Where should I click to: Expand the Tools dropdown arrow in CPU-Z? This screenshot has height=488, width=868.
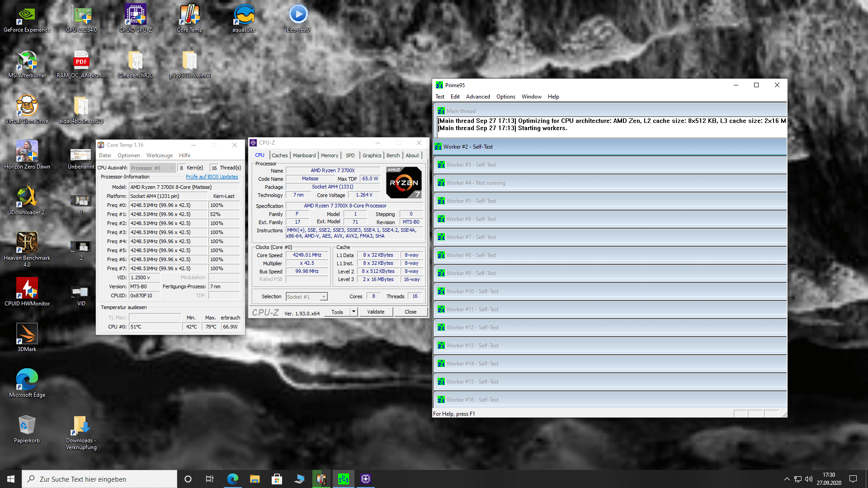point(354,312)
